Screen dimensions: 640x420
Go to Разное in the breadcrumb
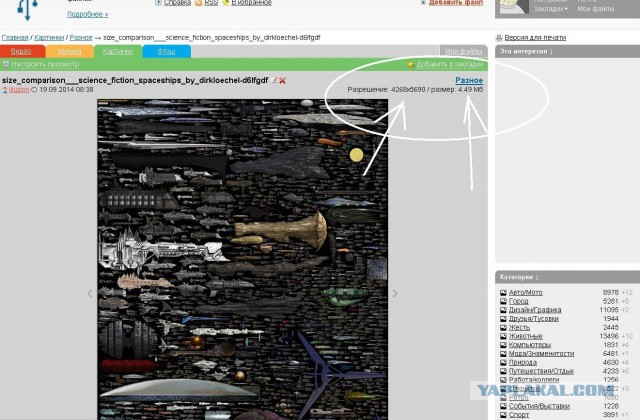pos(81,38)
